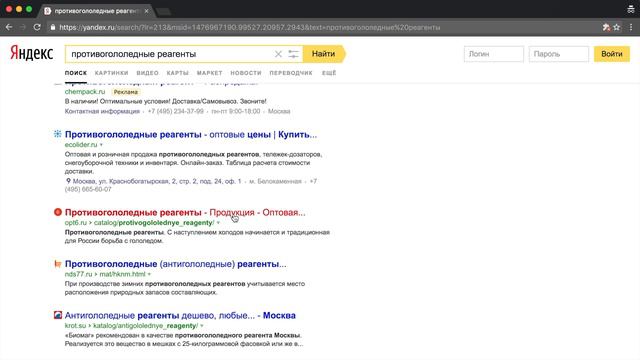Click the Найти search button
This screenshot has height=360, width=640.
pyautogui.click(x=324, y=54)
